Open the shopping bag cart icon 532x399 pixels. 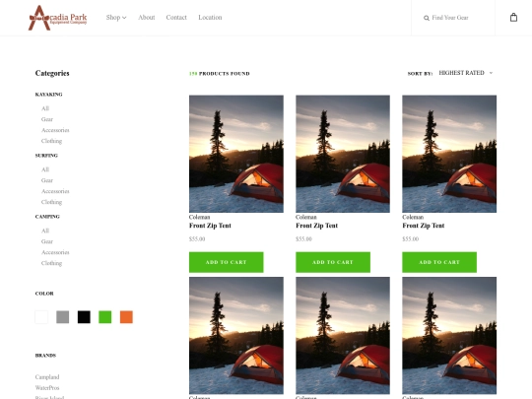[513, 18]
